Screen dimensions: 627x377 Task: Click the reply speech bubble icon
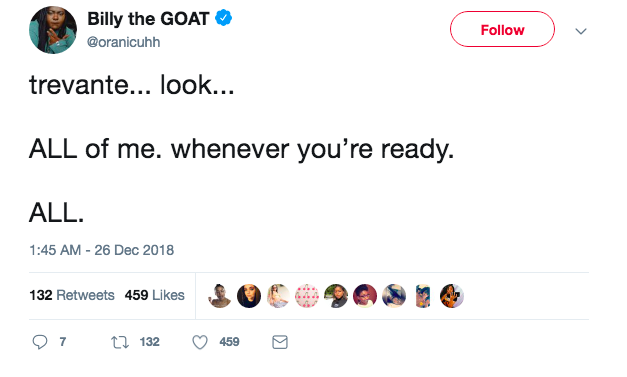click(x=40, y=342)
